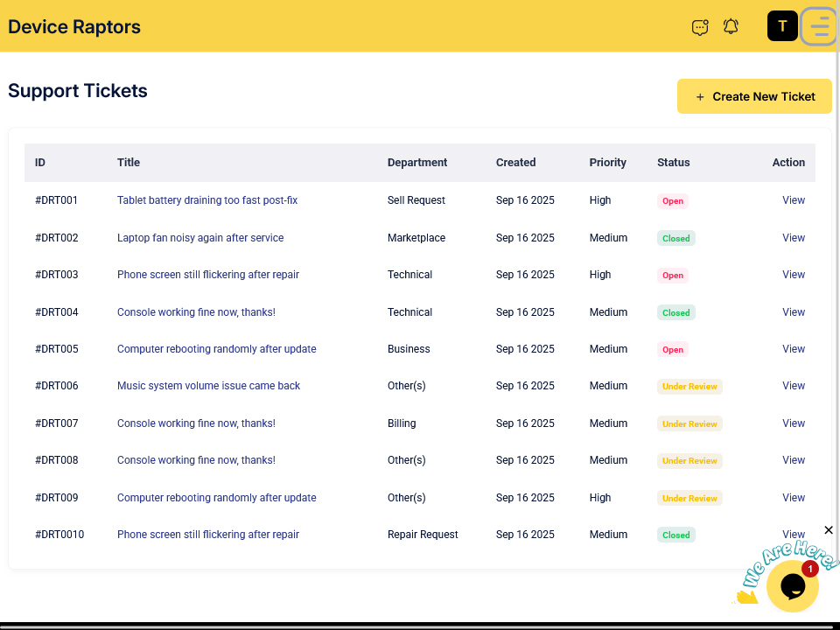Open the chat messages icon in header

700,27
